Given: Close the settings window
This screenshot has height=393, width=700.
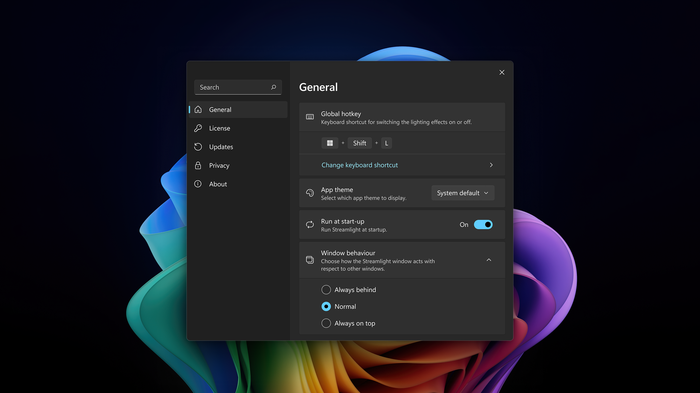Looking at the screenshot, I should coord(502,72).
